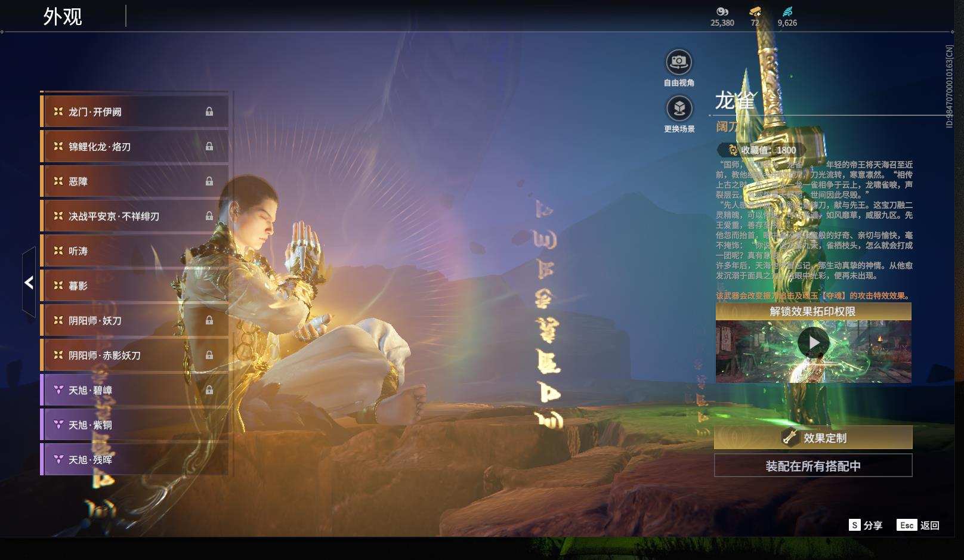Click 装配在所有搭配中 to equip everywhere

tap(813, 466)
